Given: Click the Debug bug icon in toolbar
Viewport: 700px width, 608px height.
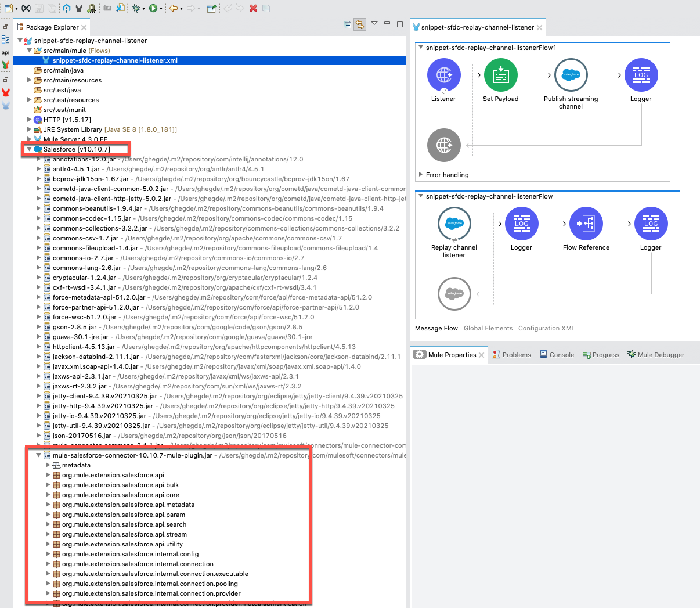Looking at the screenshot, I should pyautogui.click(x=136, y=8).
